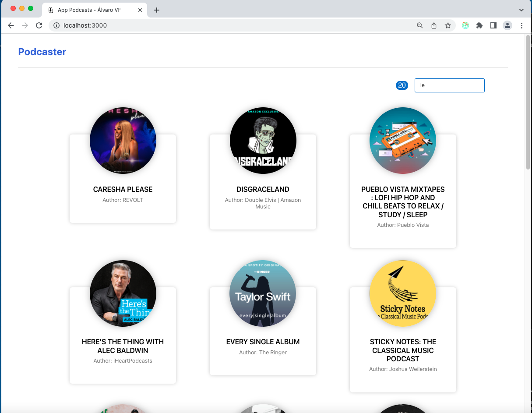Select the App Podcasts browser tab

(x=95, y=10)
